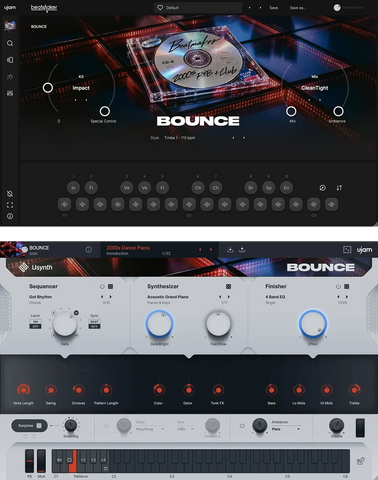Screen dimensions: 378x480
Task: Toggle the Finisher power button
Action: coord(338,286)
